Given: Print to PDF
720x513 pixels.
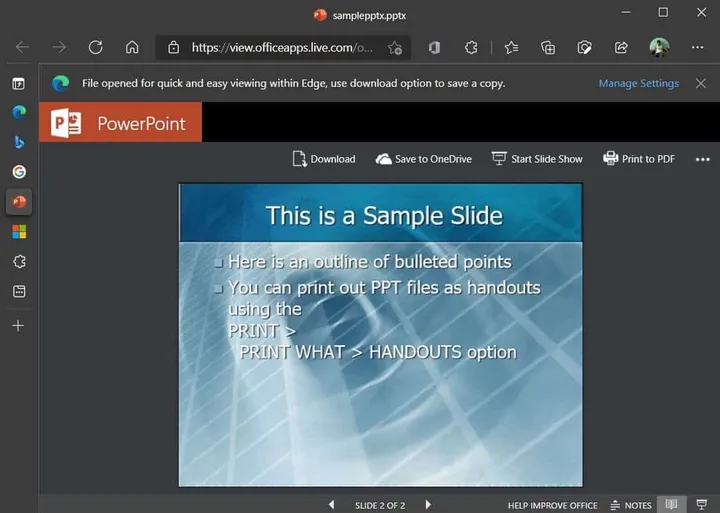Looking at the screenshot, I should click(x=639, y=159).
